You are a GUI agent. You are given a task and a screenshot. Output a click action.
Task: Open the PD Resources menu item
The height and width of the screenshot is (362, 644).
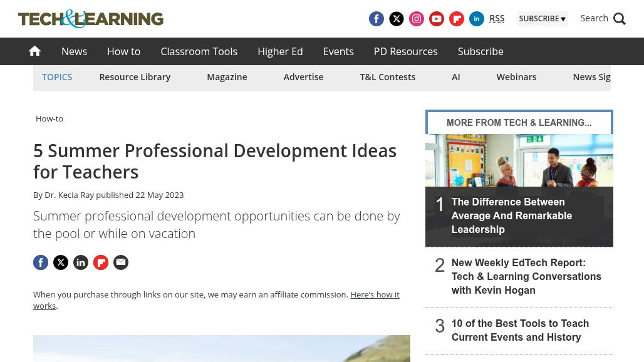pyautogui.click(x=405, y=51)
